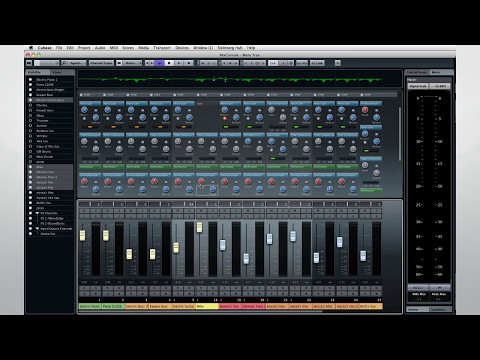The image size is (480, 360).
Task: Click the Link button in the toolbar
Action: 273,63
